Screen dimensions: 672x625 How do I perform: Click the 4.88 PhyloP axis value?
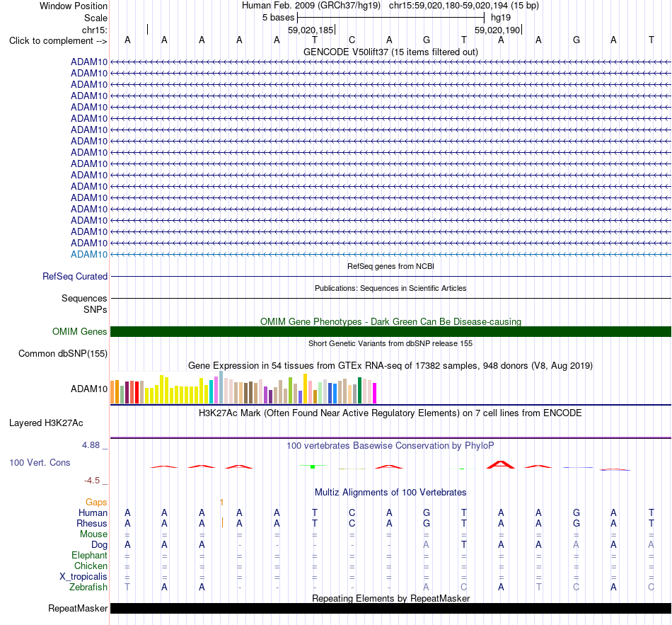(x=91, y=445)
